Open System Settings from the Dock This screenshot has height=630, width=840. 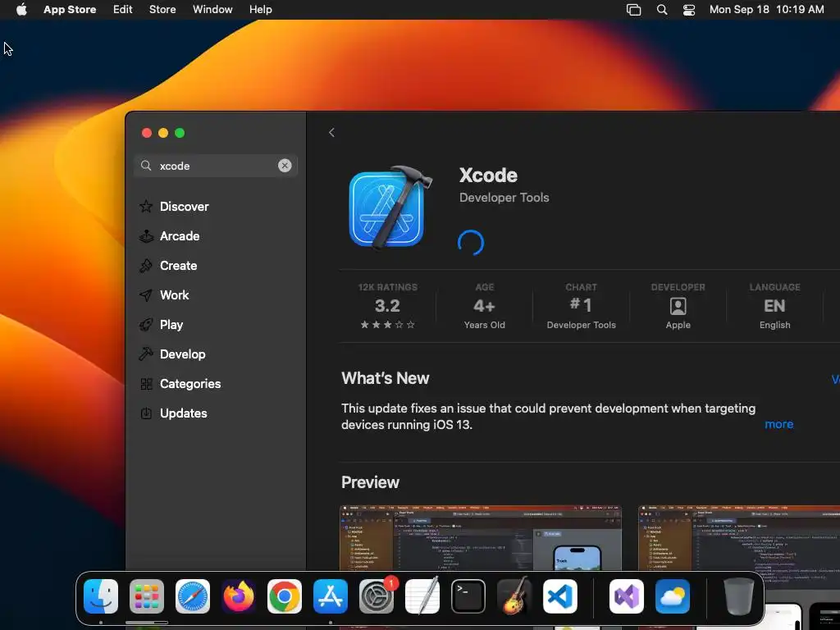tap(376, 596)
